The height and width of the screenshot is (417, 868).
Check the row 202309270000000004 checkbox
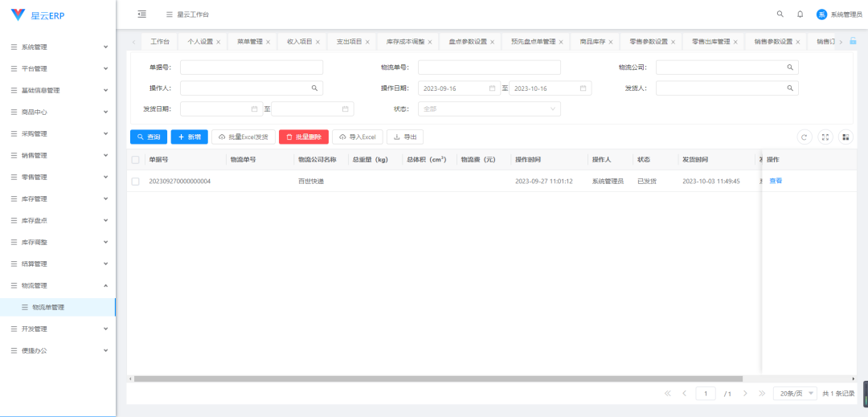coord(135,182)
